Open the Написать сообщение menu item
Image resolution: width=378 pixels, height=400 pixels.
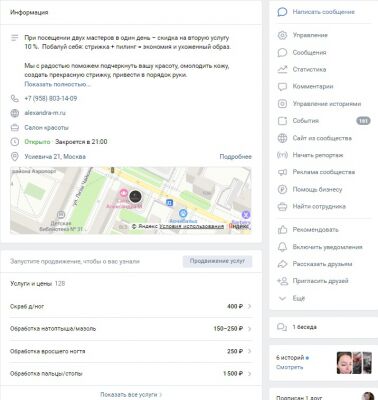click(323, 12)
